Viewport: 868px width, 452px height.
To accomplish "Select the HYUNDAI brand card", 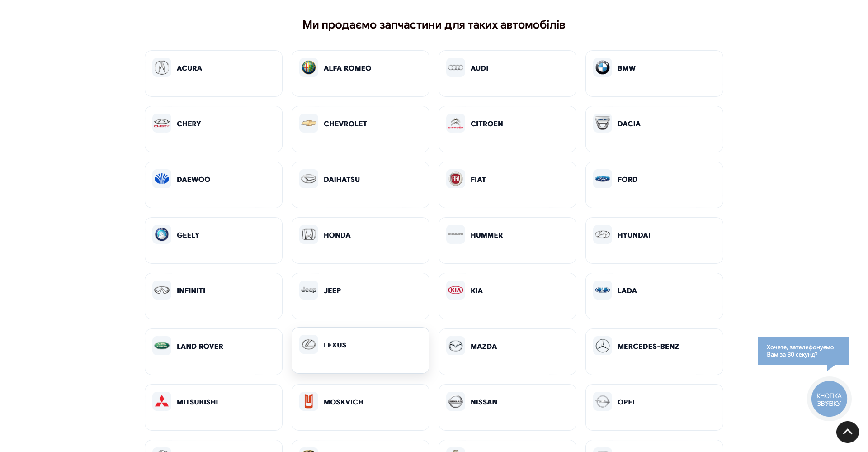I will 654,240.
